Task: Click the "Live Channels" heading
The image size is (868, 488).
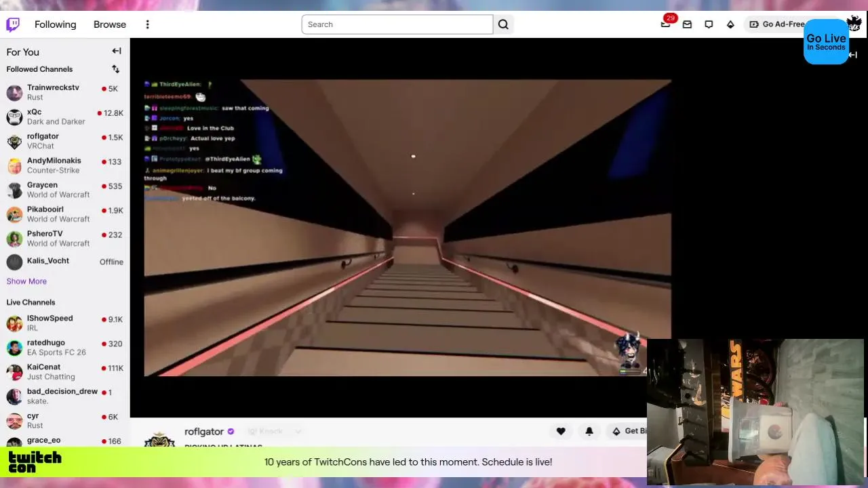Action: tap(31, 302)
